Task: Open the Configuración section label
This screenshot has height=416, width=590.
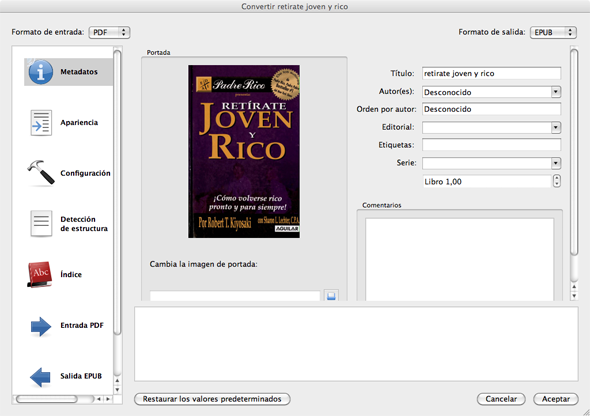Action: (85, 173)
